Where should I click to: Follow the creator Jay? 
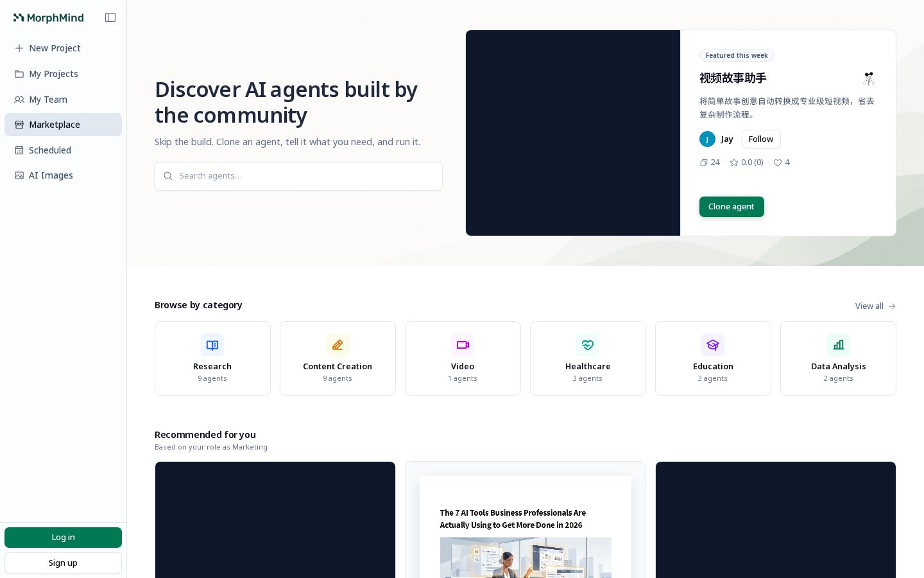(x=761, y=139)
